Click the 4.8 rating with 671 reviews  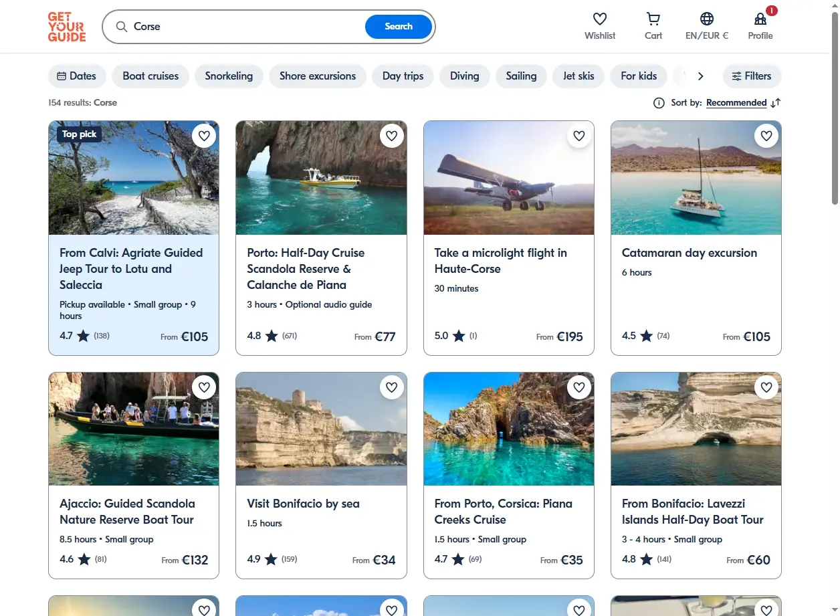272,336
